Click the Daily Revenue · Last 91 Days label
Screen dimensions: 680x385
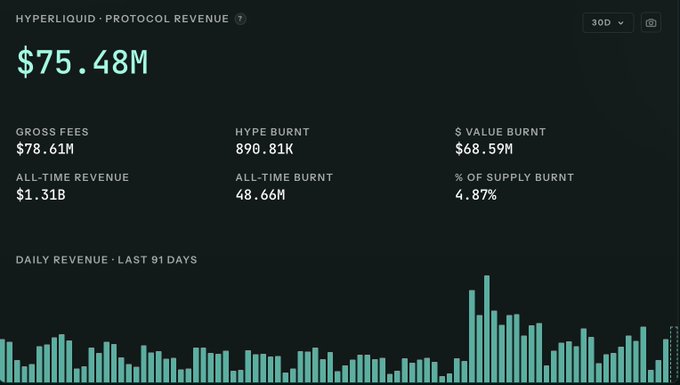click(x=107, y=260)
